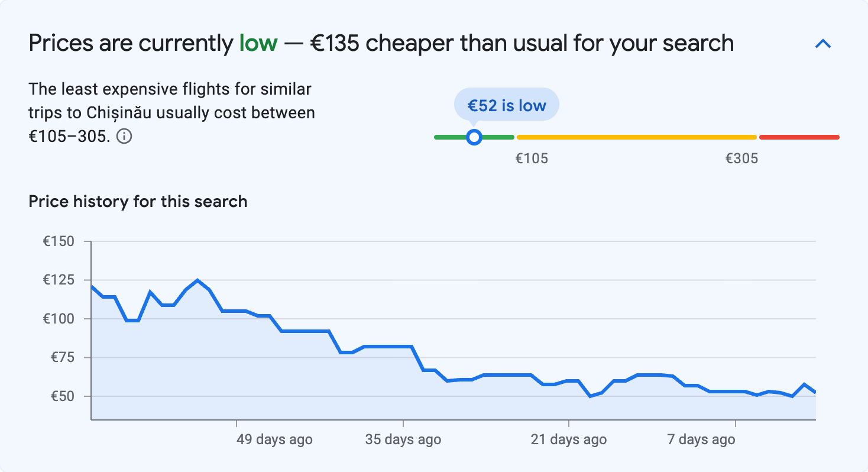Expand details via the circled info symbol
868x472 pixels.
pos(124,136)
